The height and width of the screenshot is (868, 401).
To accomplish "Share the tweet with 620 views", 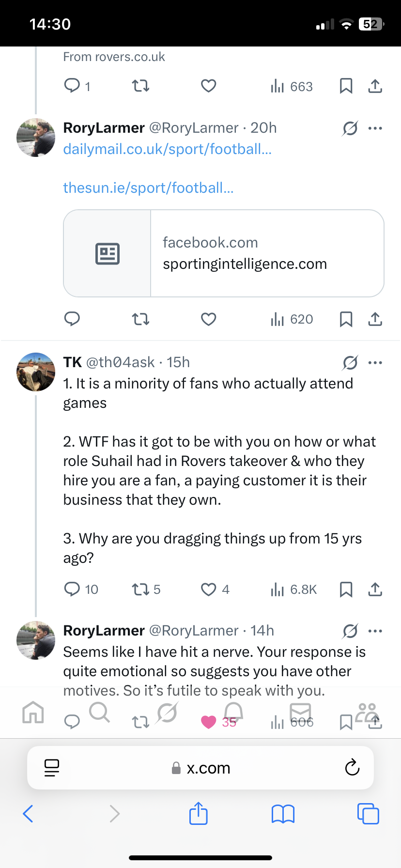I will coord(375,319).
